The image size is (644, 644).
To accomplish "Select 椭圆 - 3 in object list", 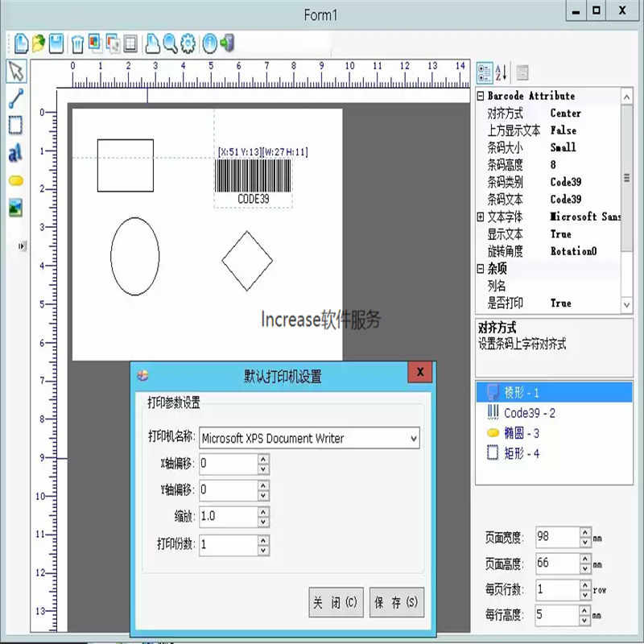I will tap(554, 433).
